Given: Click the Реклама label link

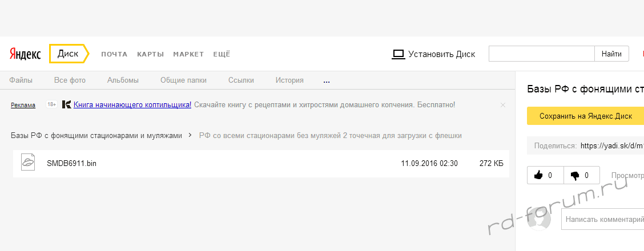Looking at the screenshot, I should tap(23, 105).
